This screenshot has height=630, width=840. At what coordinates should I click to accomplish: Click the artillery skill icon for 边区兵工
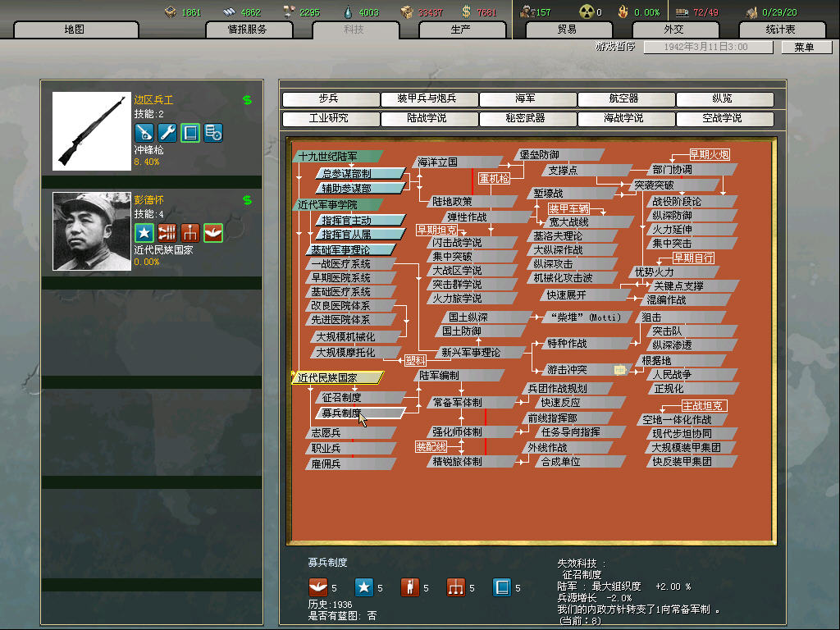point(144,133)
